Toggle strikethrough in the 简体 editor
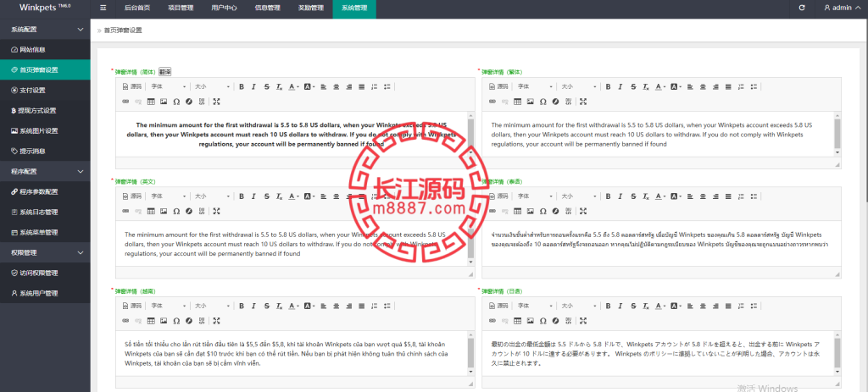Viewport: 868px width, 392px height. click(x=267, y=87)
